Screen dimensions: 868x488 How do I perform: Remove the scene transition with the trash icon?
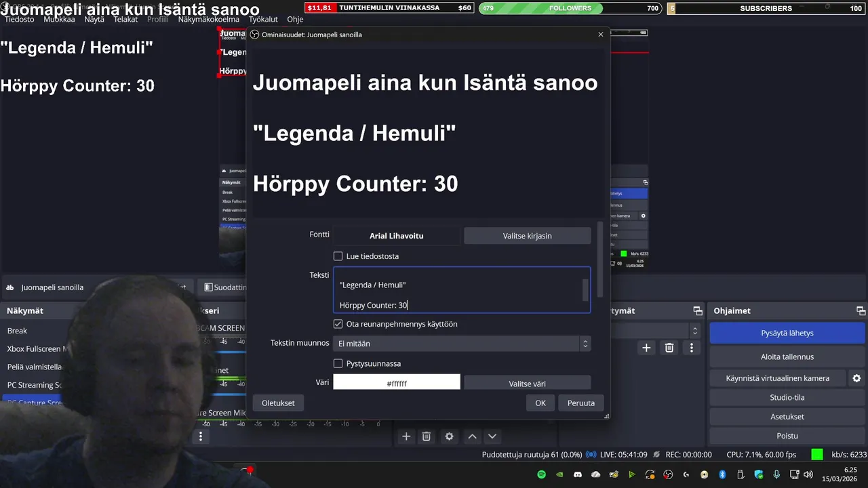669,348
